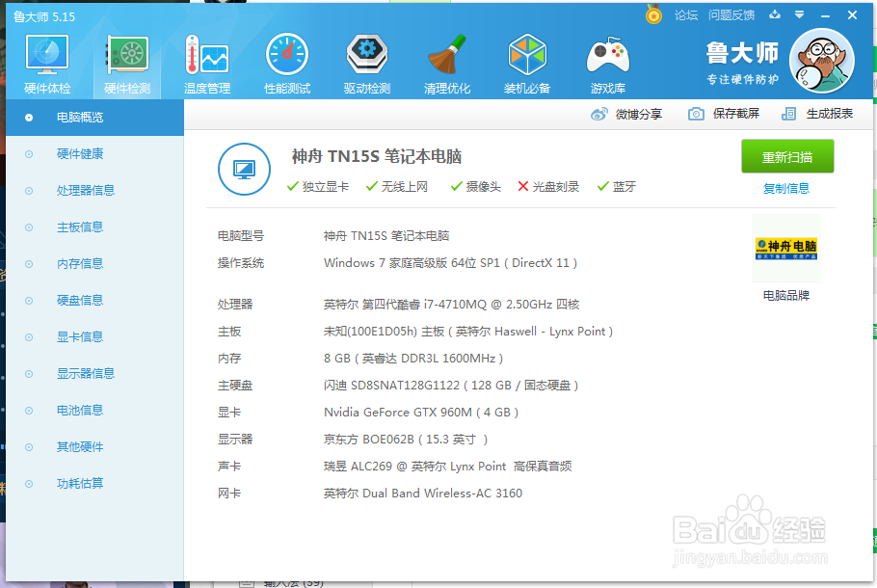
Task: Click the 光盘刻录 feature label
Action: click(x=555, y=187)
